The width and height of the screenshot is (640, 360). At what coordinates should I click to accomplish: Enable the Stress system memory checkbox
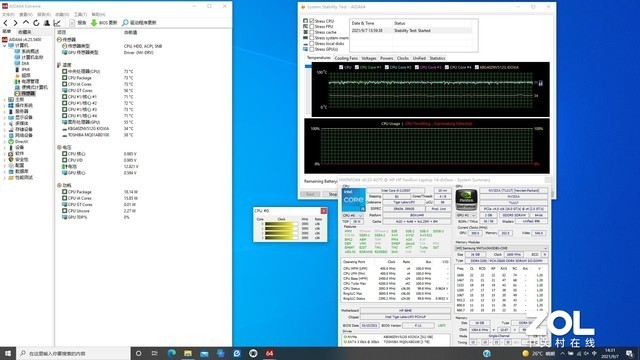click(x=312, y=38)
